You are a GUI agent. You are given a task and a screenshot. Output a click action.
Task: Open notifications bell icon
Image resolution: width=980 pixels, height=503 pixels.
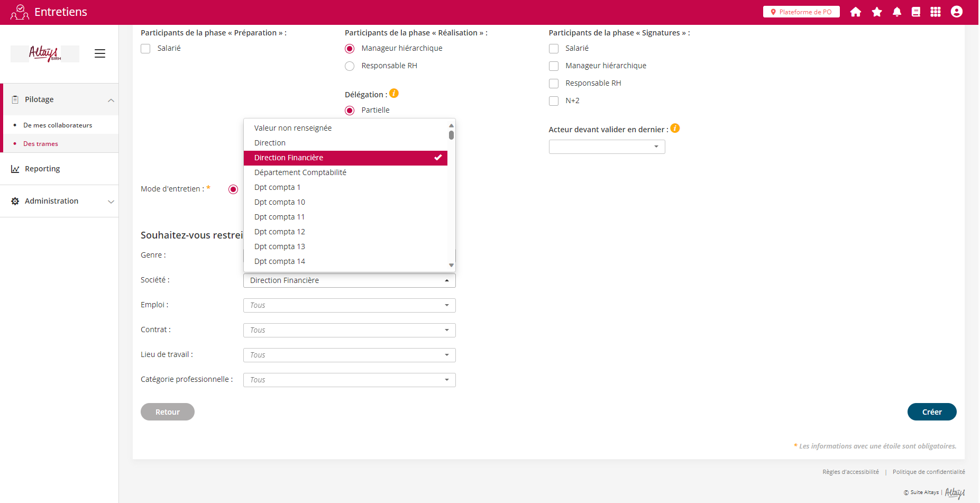896,12
